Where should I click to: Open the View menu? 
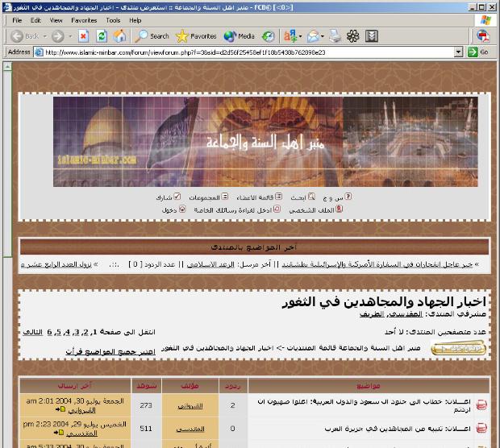56,20
